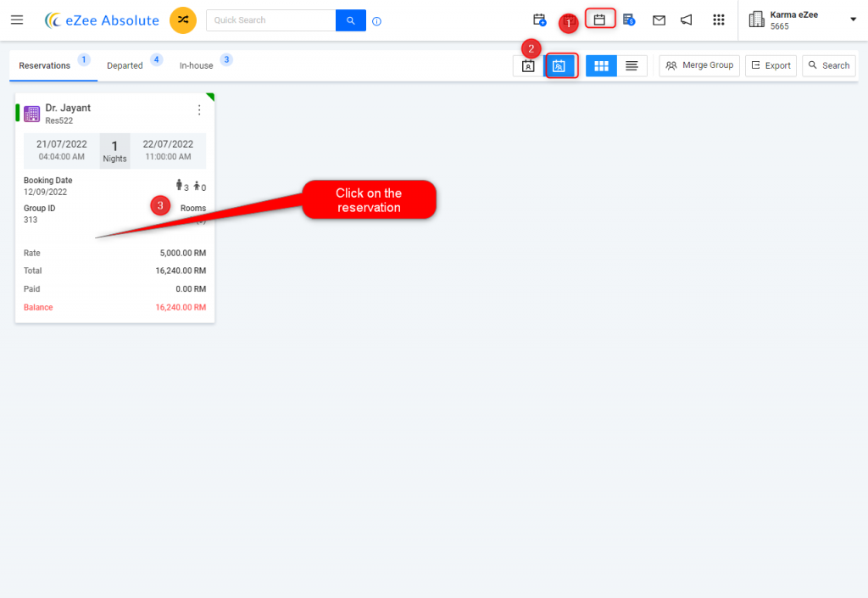
Task: Focus the Quick Search field
Action: pos(270,20)
